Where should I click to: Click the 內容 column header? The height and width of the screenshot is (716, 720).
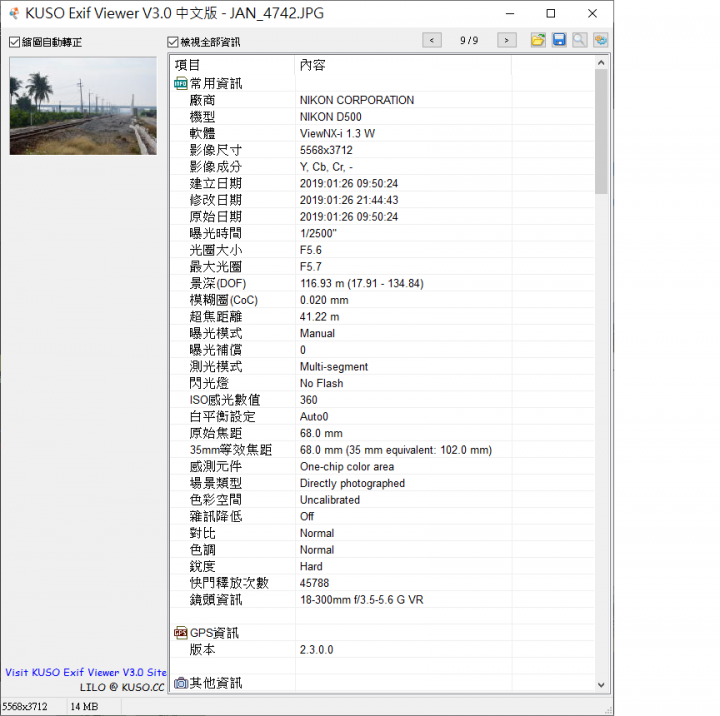point(403,65)
